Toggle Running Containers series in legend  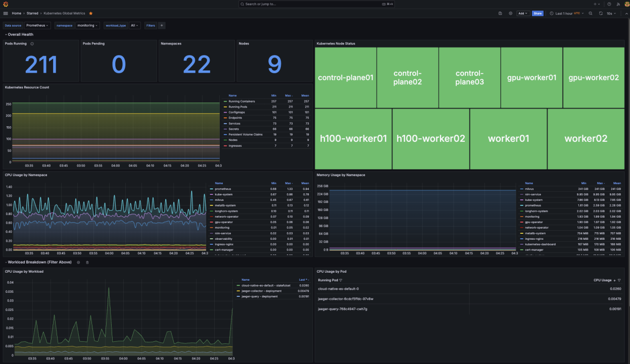(x=242, y=101)
